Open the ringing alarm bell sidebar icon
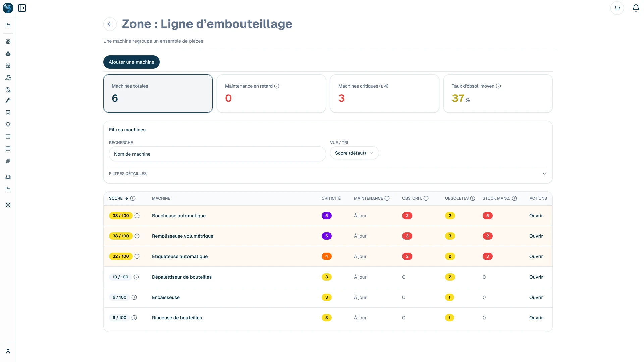Viewport: 644px width, 362px height. coord(8,125)
